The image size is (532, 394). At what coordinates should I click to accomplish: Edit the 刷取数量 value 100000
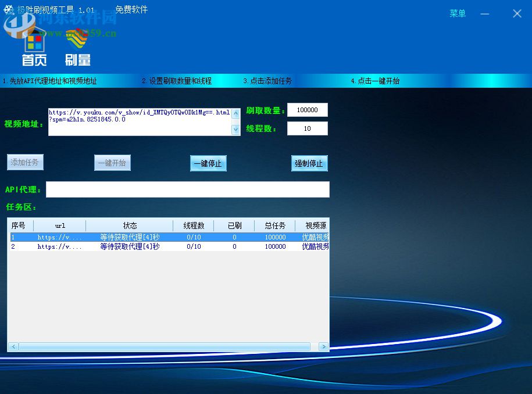(307, 110)
